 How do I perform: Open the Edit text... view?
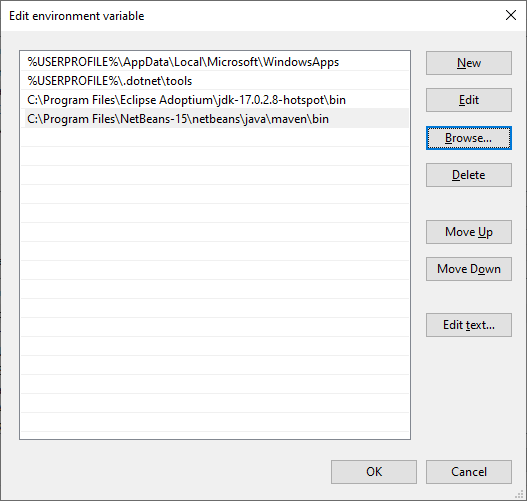coord(469,325)
